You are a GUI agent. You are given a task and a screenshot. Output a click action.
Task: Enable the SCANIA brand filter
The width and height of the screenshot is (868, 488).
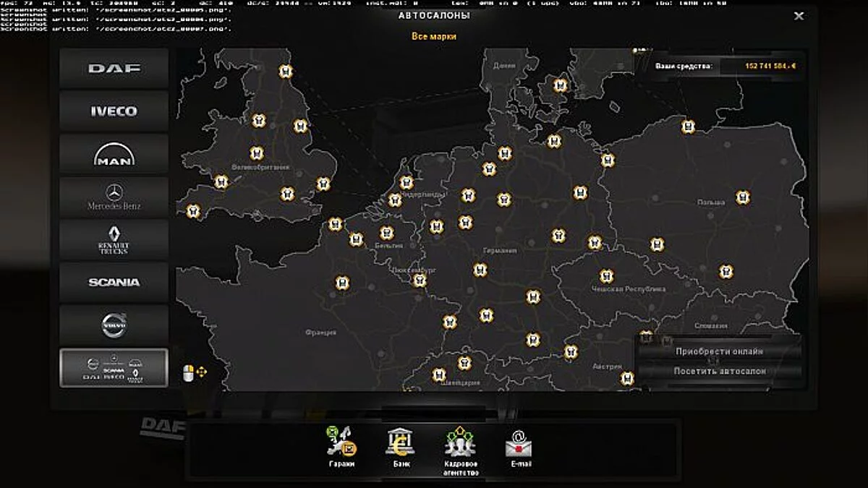point(114,282)
